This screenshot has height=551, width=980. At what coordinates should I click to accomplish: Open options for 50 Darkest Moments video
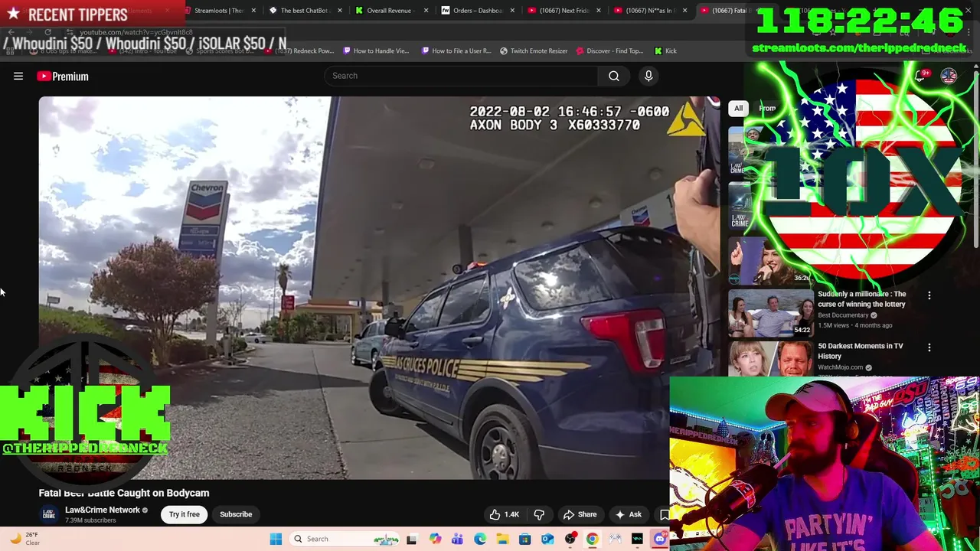coord(929,347)
